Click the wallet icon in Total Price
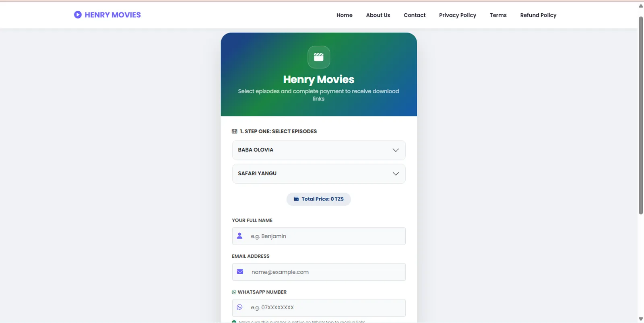Image resolution: width=644 pixels, height=323 pixels. coord(296,199)
